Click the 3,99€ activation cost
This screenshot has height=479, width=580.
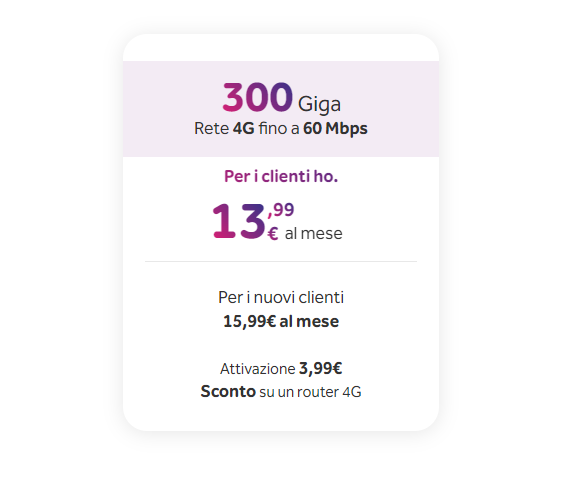tap(320, 368)
